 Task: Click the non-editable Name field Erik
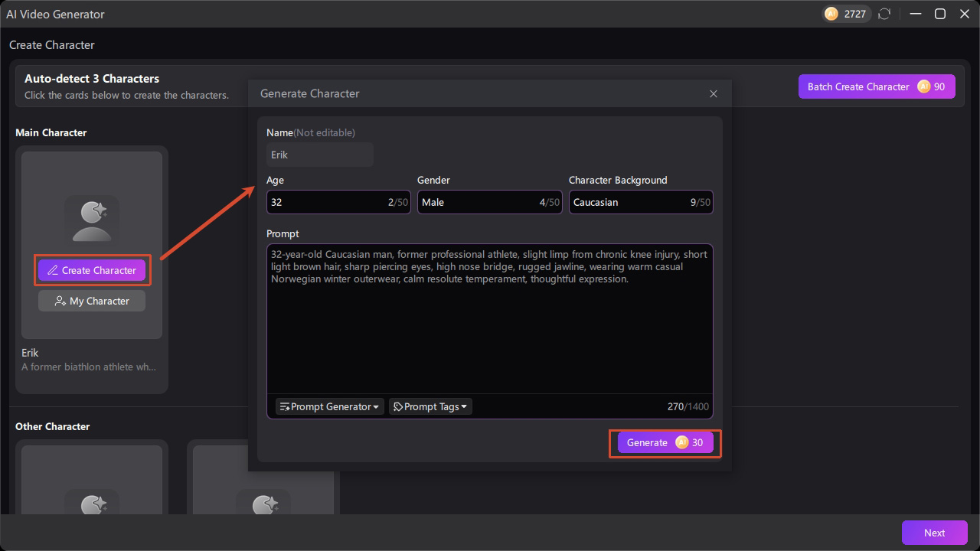pos(320,155)
